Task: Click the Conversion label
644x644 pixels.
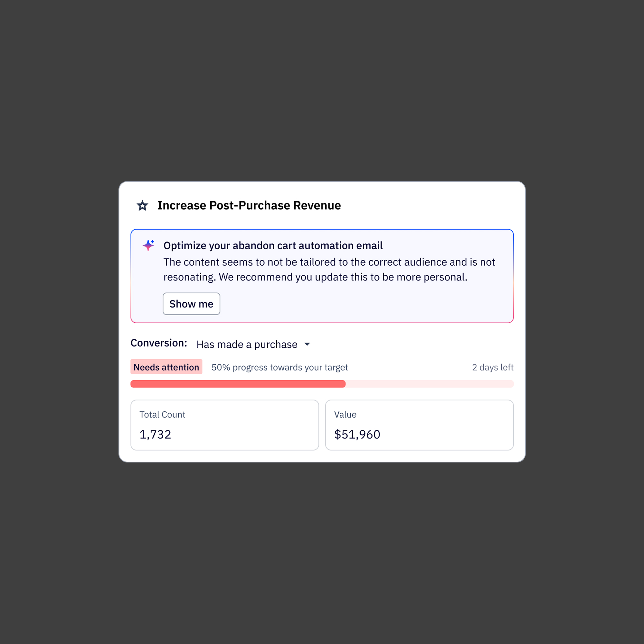Action: click(159, 343)
